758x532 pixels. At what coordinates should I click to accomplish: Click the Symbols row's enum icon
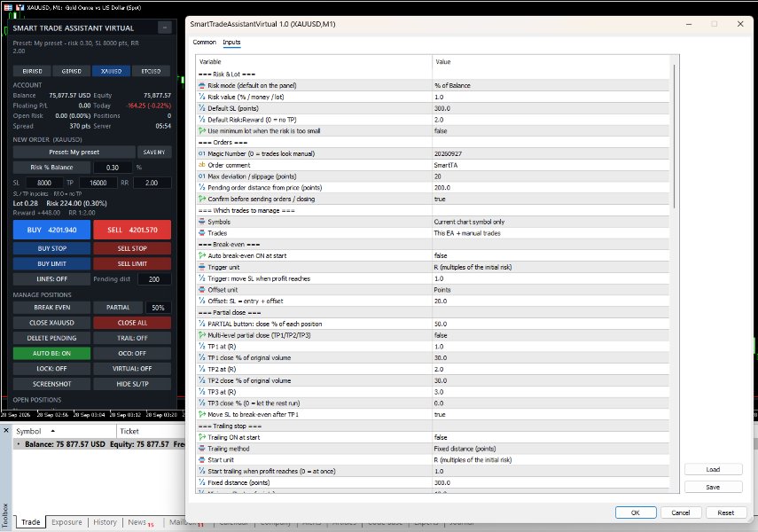pyautogui.click(x=202, y=222)
